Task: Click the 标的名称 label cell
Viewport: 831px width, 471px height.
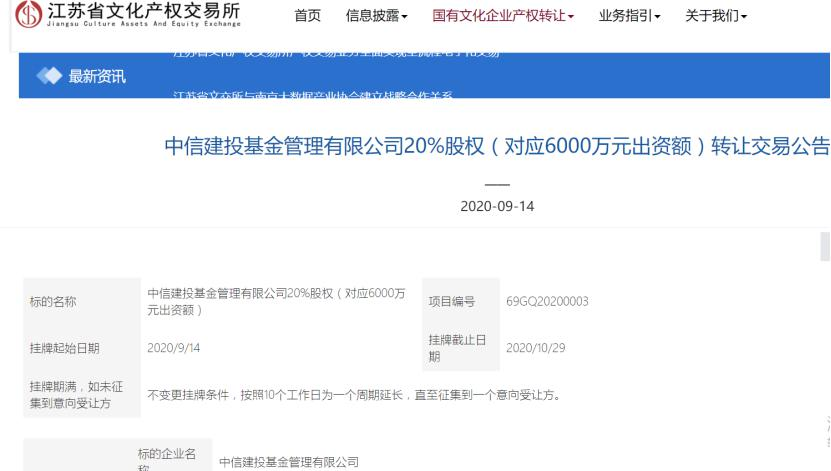Action: pos(82,301)
